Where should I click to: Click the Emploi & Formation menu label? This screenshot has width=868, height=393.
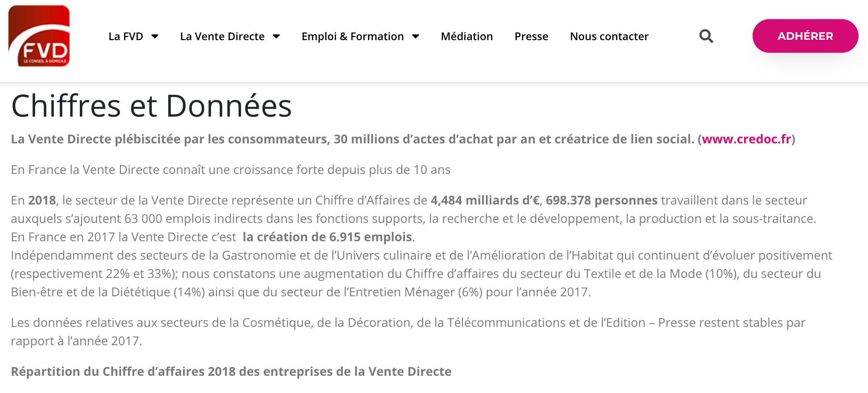point(353,36)
